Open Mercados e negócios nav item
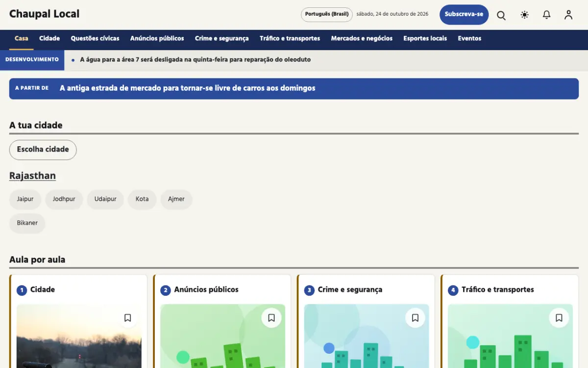Image resolution: width=588 pixels, height=368 pixels. tap(362, 39)
